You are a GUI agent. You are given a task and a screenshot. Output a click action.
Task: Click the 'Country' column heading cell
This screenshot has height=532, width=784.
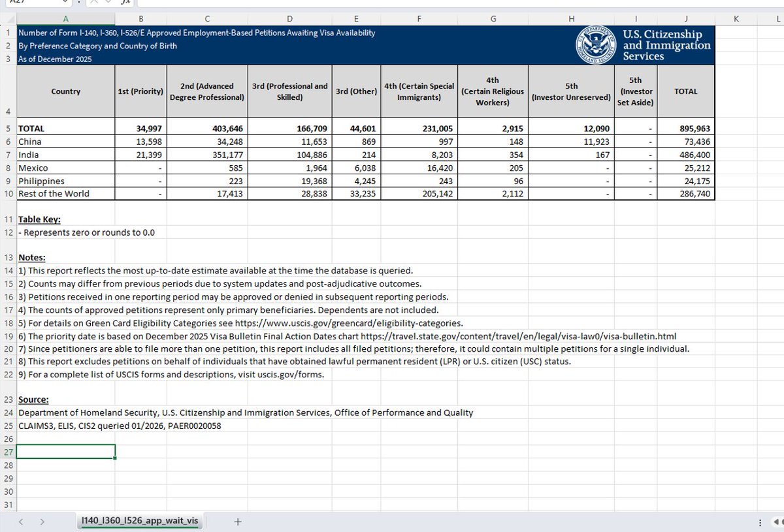(x=65, y=91)
